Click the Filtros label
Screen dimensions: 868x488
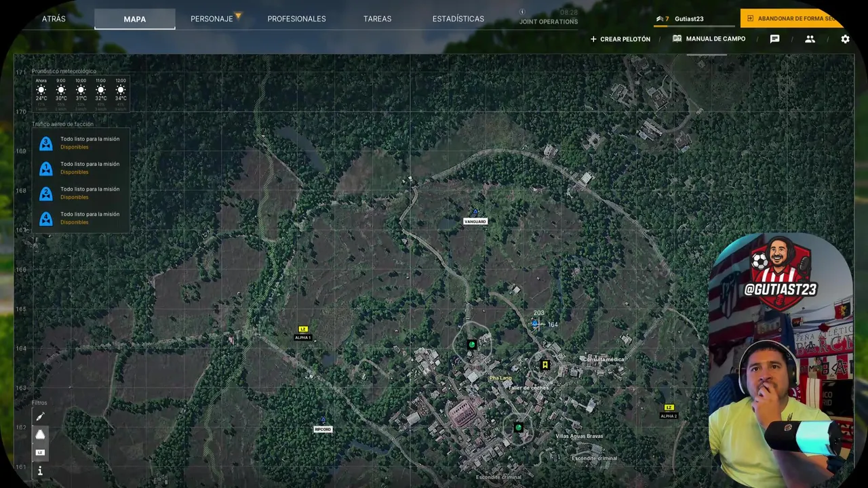[x=39, y=403]
